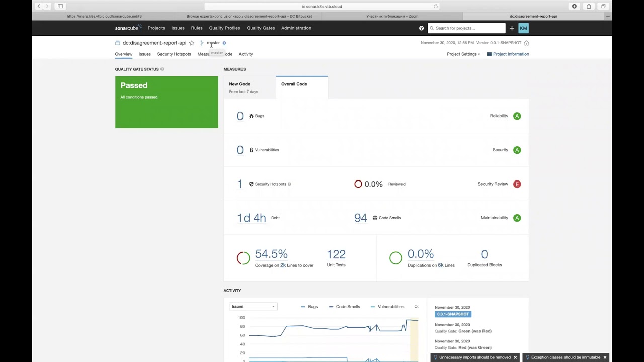Open the Project Settings dropdown
644x362 pixels.
point(463,54)
